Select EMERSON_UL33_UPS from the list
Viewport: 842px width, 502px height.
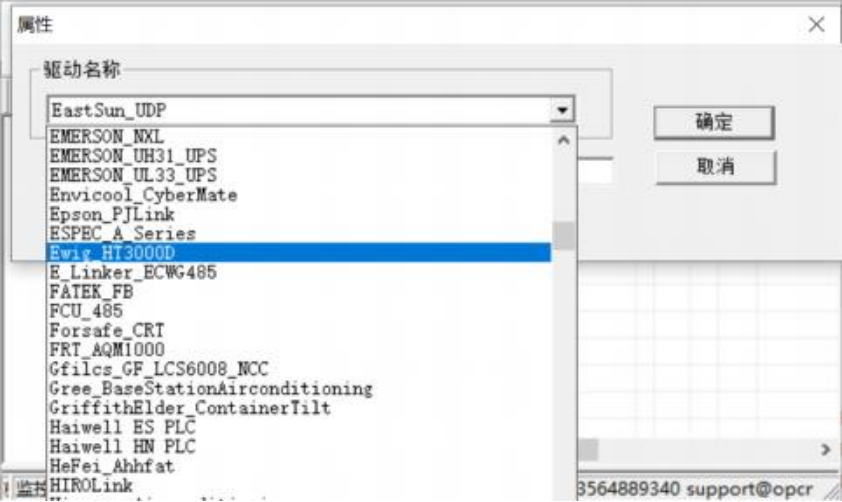pos(299,175)
